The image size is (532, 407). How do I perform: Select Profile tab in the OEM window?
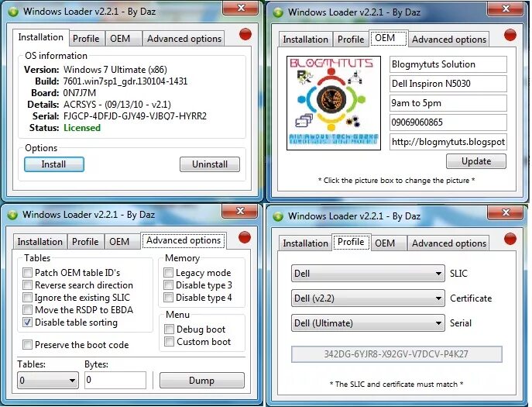click(351, 40)
